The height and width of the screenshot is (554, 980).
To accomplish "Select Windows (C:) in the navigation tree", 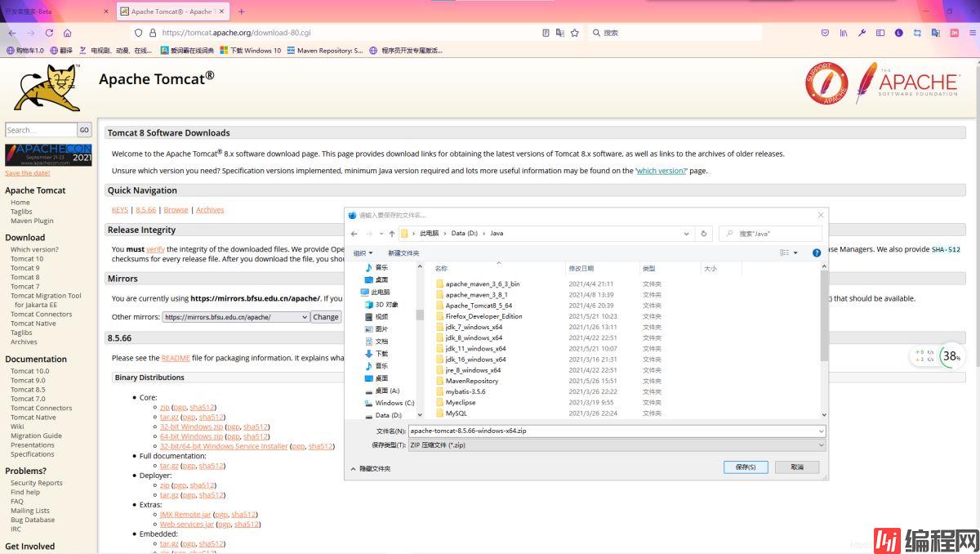I will tap(394, 403).
